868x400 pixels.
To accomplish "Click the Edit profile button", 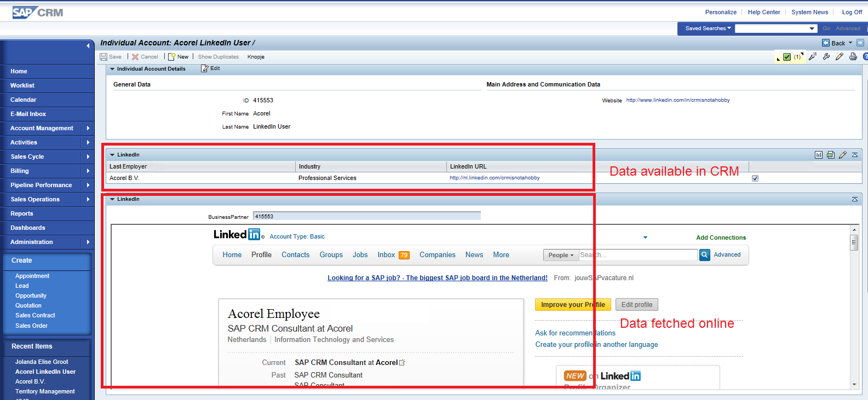I will click(637, 305).
